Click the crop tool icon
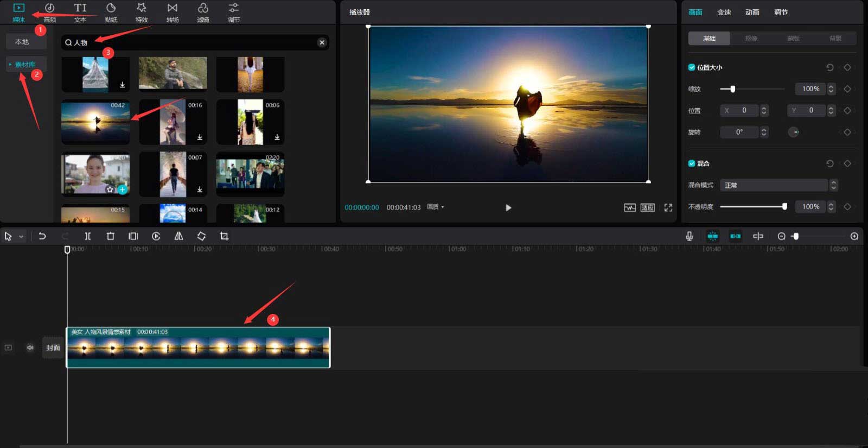 [224, 236]
